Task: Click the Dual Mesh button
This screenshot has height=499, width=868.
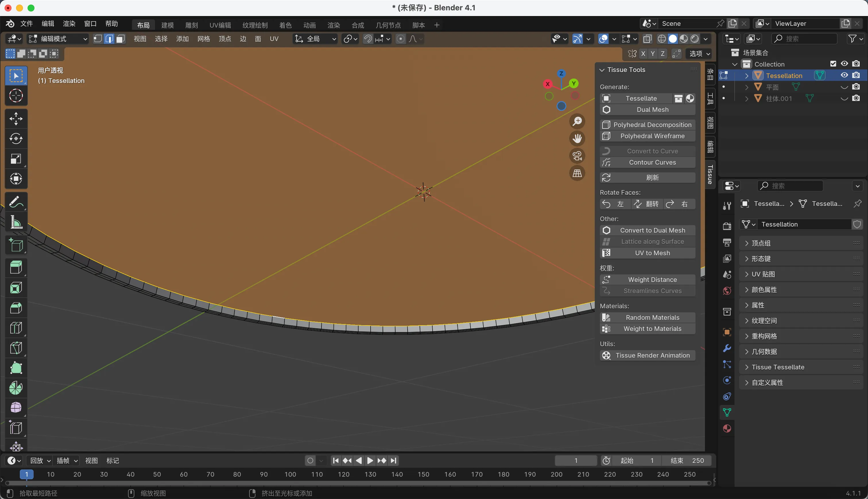Action: point(652,110)
